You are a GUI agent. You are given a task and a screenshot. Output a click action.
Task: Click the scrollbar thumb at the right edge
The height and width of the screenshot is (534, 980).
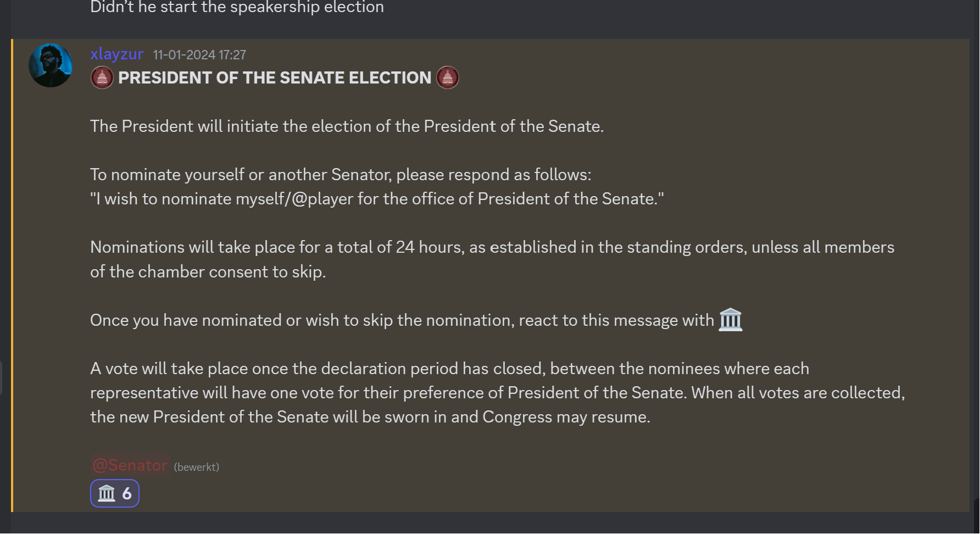pos(977,515)
